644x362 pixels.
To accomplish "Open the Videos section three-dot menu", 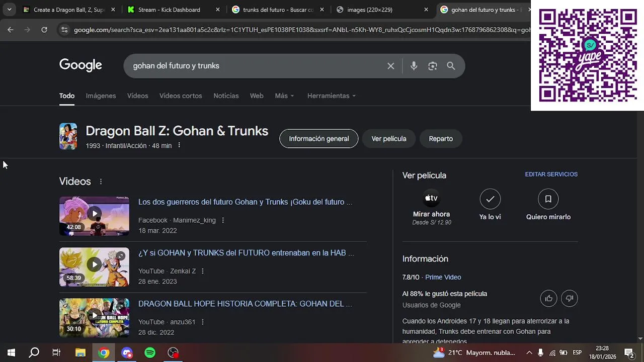I will point(101,182).
